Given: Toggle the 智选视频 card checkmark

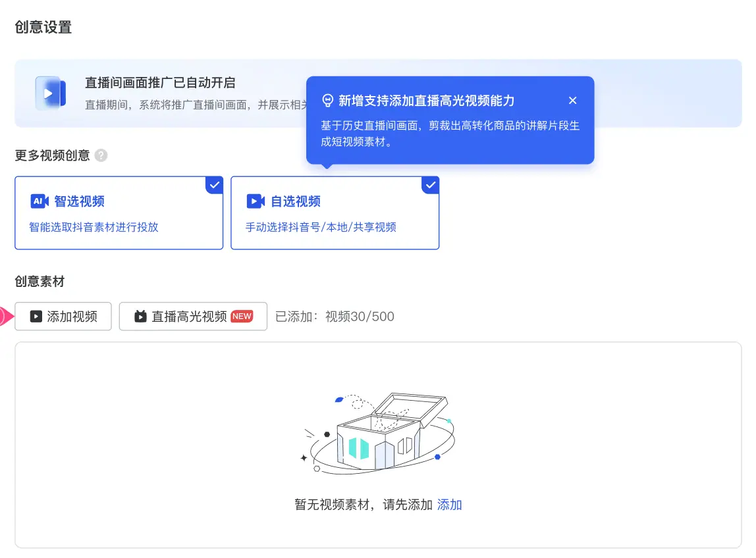Looking at the screenshot, I should [x=215, y=185].
